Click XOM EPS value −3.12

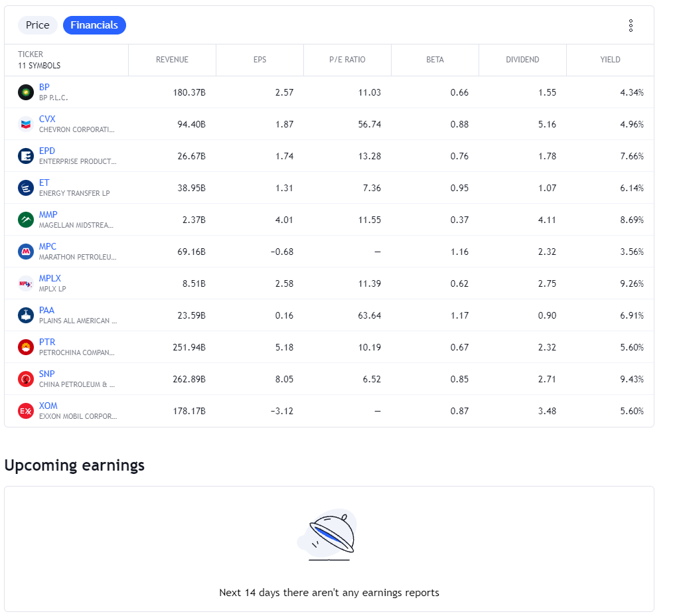pyautogui.click(x=282, y=411)
